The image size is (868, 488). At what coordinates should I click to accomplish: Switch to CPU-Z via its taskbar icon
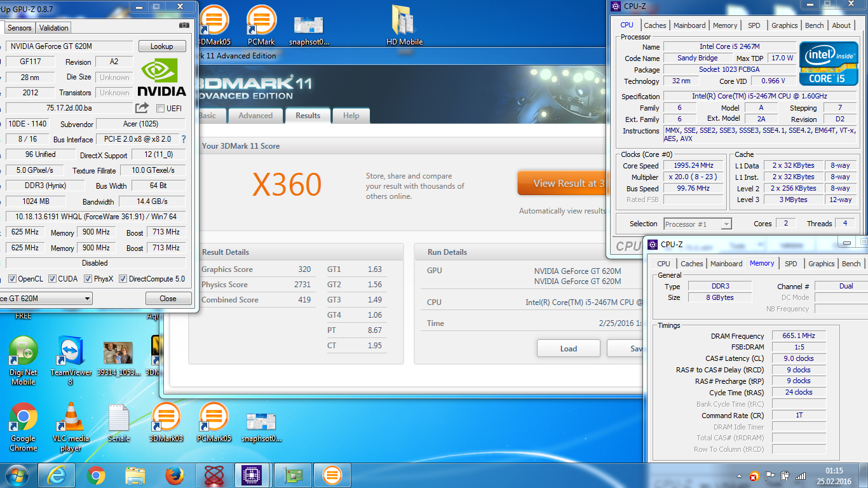(253, 475)
